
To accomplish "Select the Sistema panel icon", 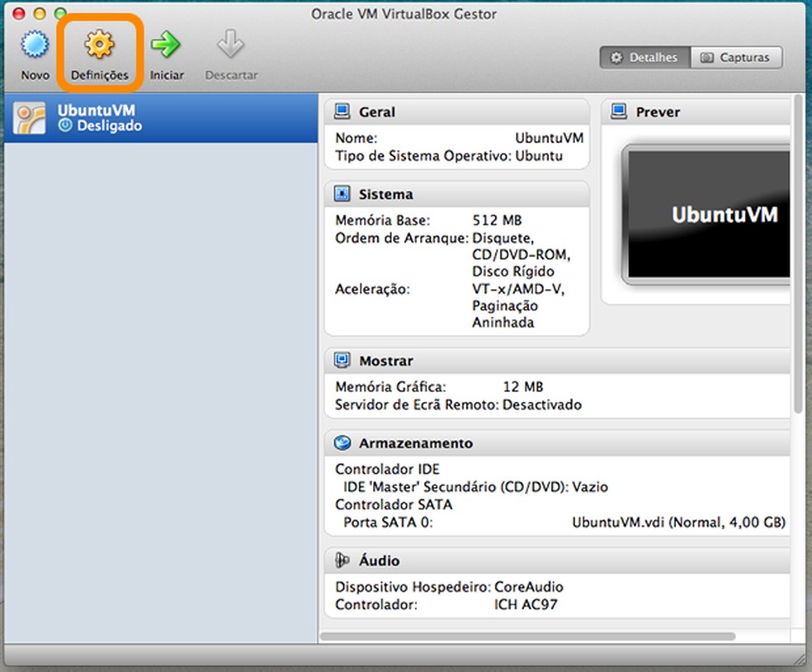I will pos(342,193).
